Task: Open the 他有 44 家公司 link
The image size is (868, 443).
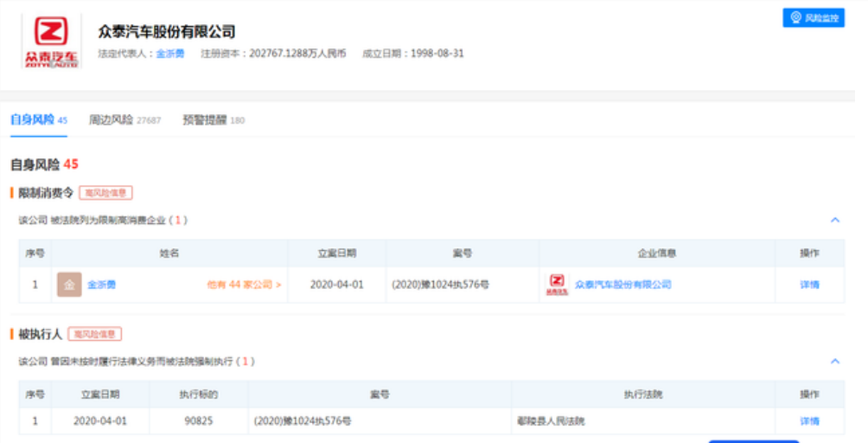Action: coord(244,285)
